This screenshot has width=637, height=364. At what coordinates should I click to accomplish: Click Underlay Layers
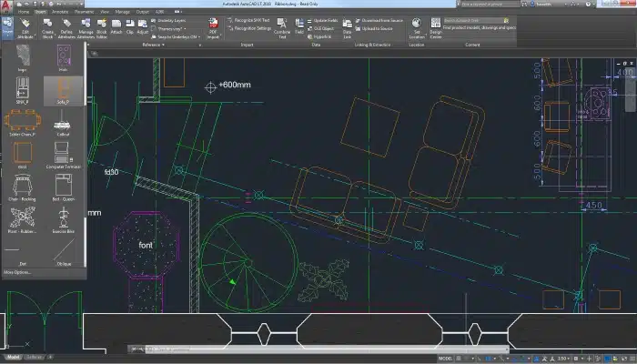click(168, 20)
